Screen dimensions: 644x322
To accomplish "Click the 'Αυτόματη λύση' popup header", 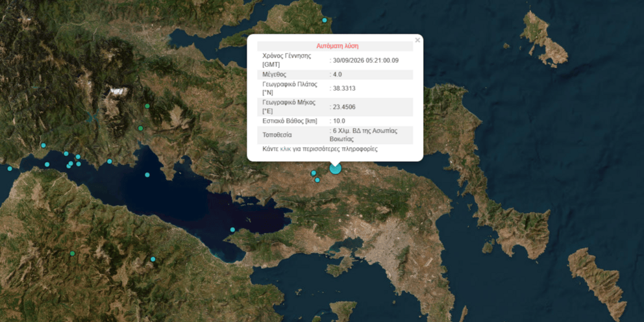I will pyautogui.click(x=337, y=46).
